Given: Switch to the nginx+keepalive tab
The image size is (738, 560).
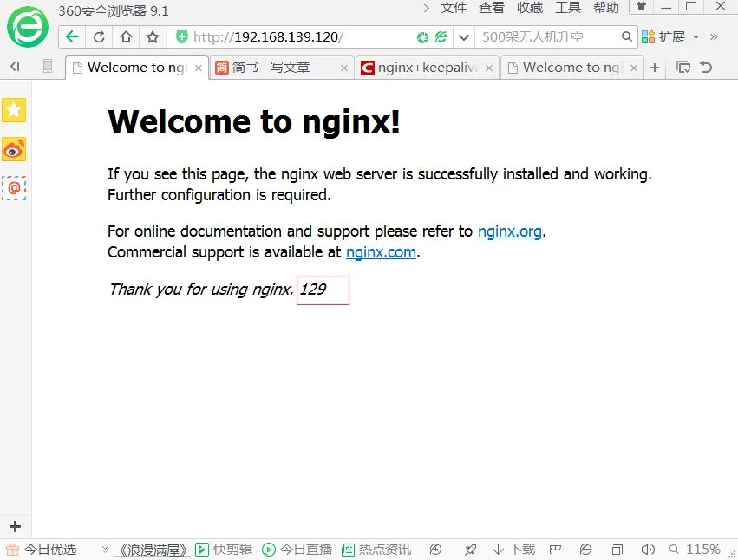Looking at the screenshot, I should [427, 68].
